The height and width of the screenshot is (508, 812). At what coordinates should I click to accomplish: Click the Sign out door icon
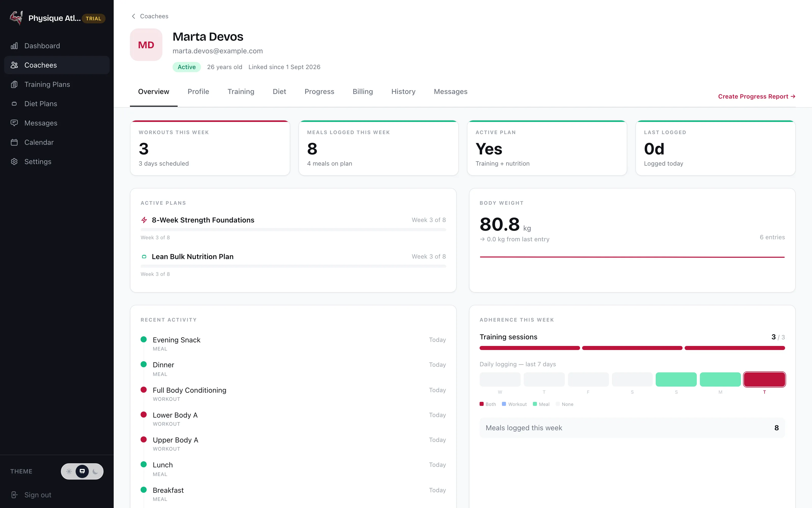[14, 495]
